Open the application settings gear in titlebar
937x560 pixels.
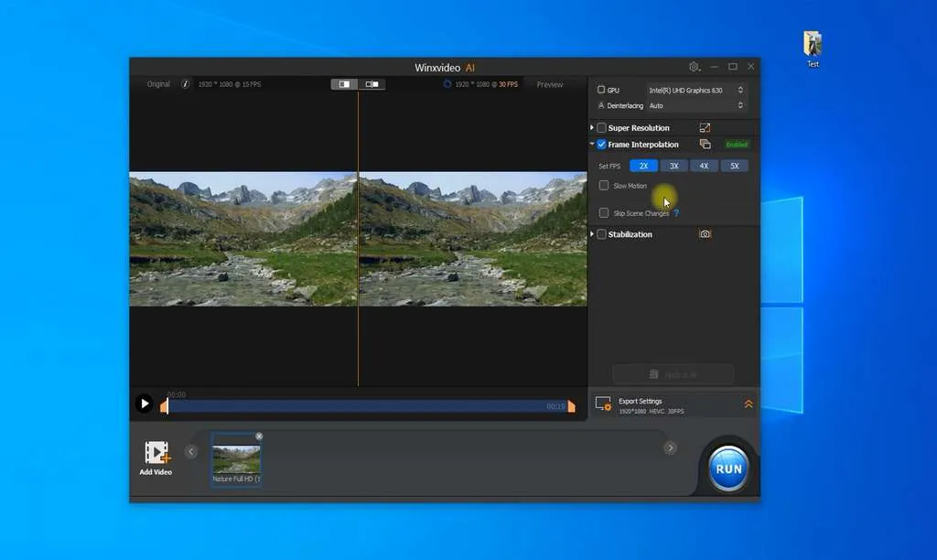694,67
